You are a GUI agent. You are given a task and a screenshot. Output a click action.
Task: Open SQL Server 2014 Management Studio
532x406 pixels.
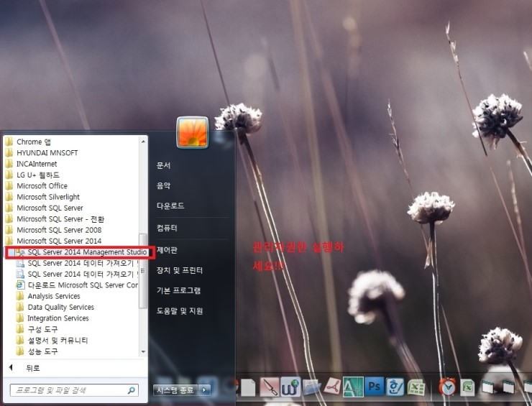(81, 252)
